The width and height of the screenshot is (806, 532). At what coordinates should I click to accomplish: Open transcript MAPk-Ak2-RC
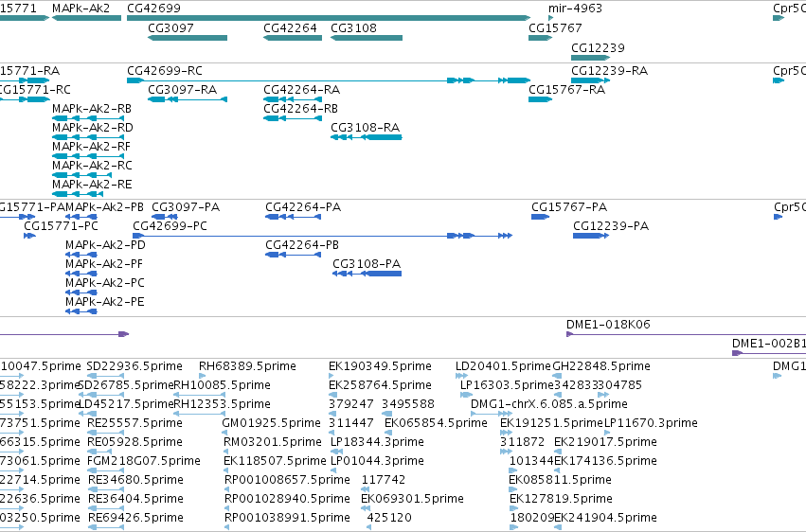(81, 175)
